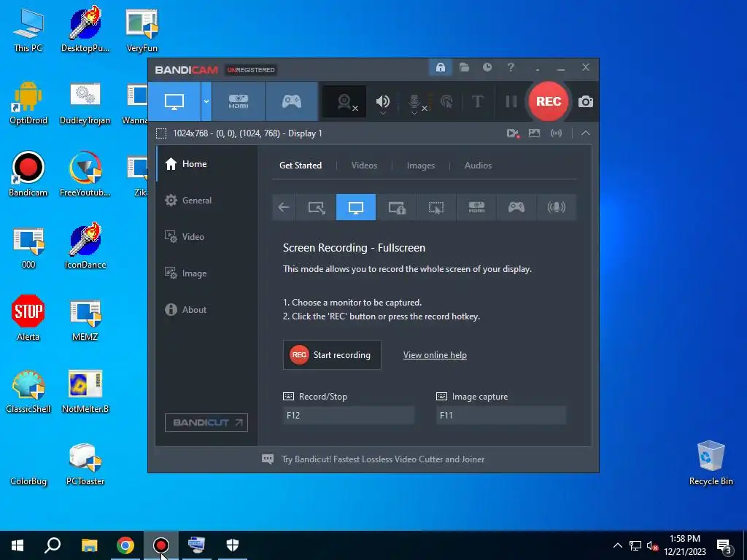Select Game recording mode in top toolbar
Image resolution: width=747 pixels, height=560 pixels.
292,101
